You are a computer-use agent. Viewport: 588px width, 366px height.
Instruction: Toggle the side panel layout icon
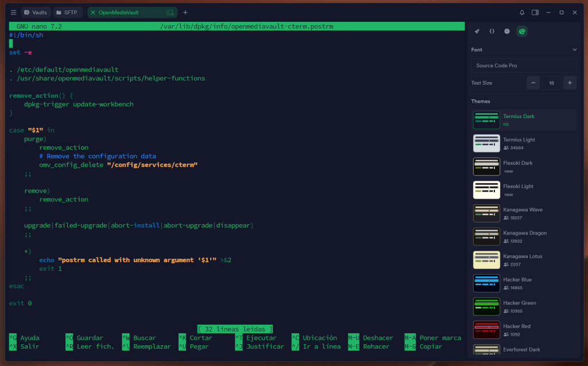click(535, 12)
